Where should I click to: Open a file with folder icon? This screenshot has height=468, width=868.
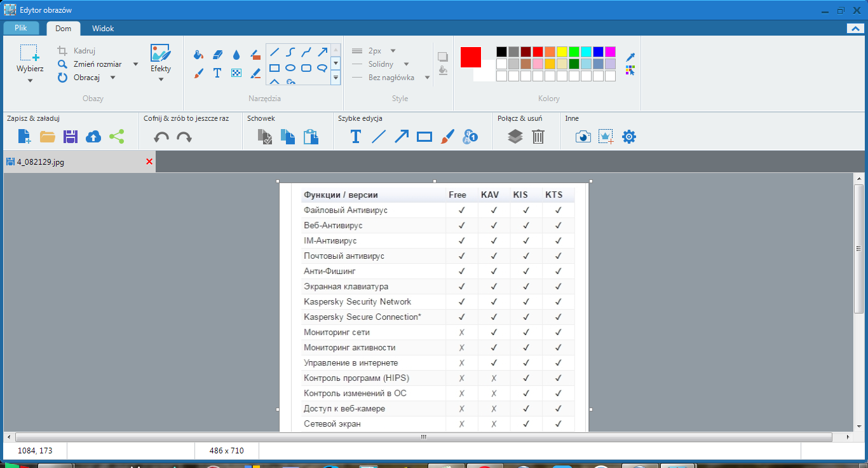click(x=48, y=136)
